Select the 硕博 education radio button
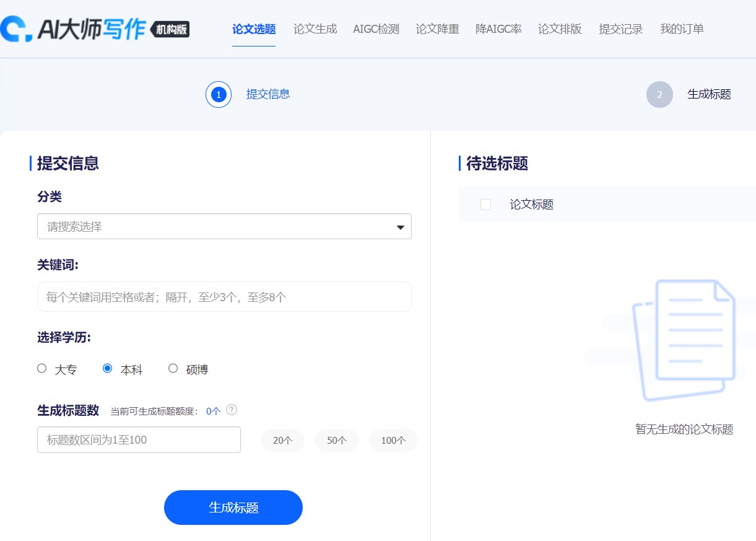 click(x=173, y=369)
